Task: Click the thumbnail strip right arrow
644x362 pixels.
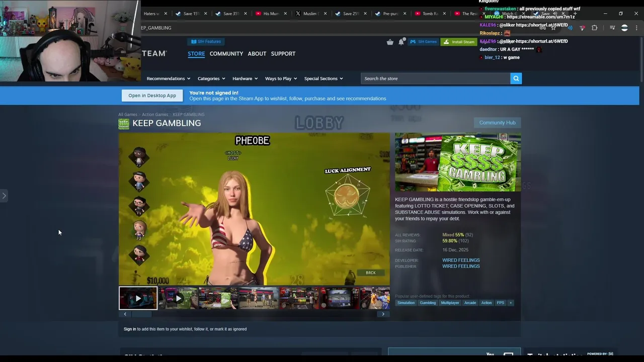Action: [x=383, y=314]
